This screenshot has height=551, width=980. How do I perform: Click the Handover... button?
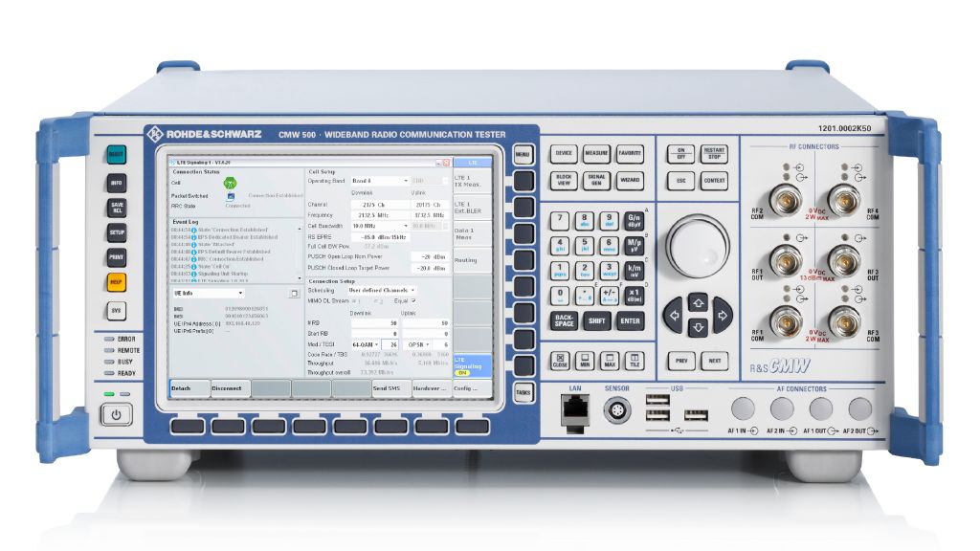click(x=432, y=388)
